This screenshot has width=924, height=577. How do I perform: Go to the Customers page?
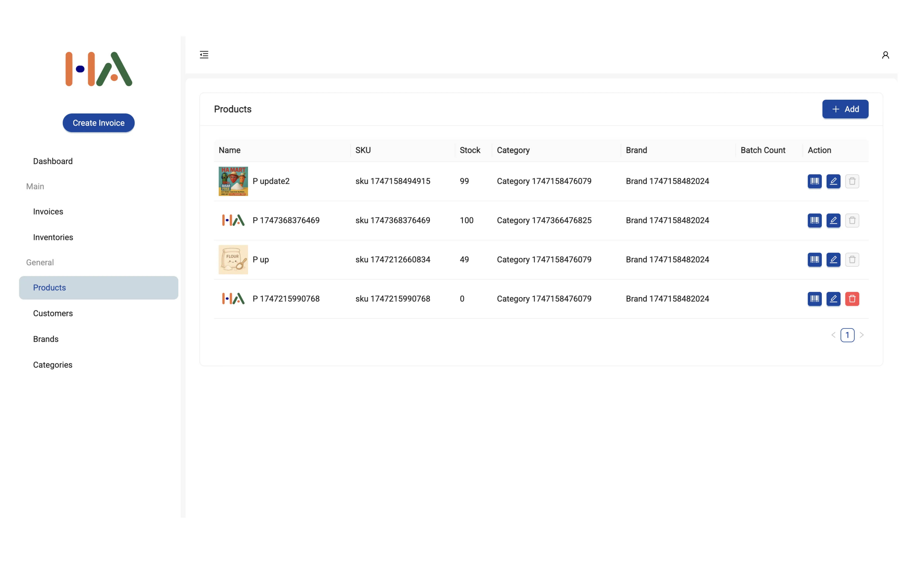(53, 313)
